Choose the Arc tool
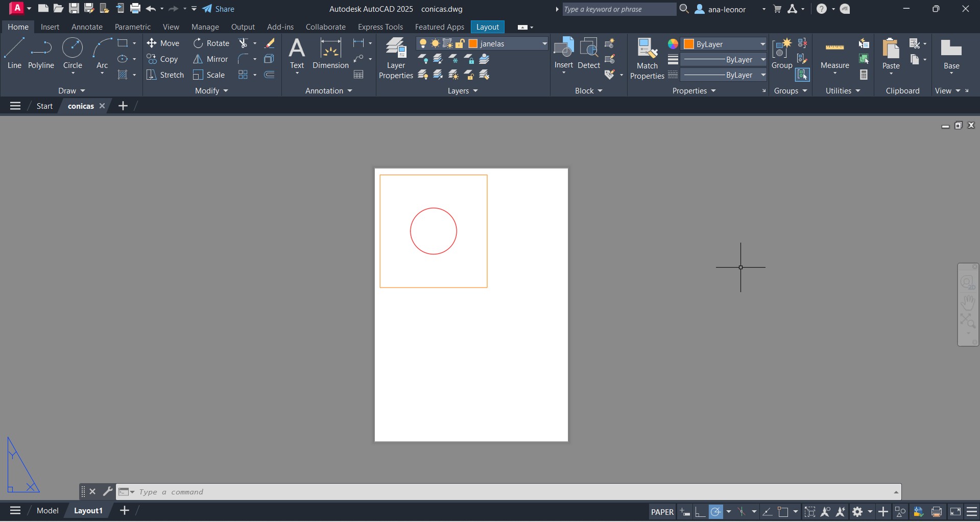 pos(102,54)
